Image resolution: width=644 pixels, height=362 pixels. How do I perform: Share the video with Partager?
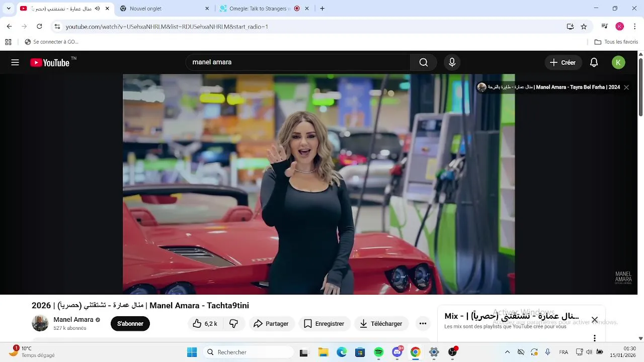click(271, 324)
